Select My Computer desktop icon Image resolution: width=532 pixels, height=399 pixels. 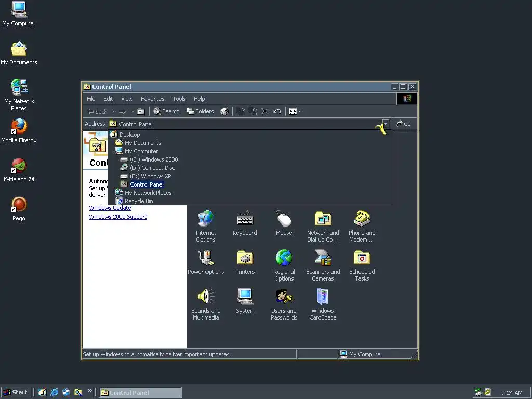pyautogui.click(x=19, y=14)
